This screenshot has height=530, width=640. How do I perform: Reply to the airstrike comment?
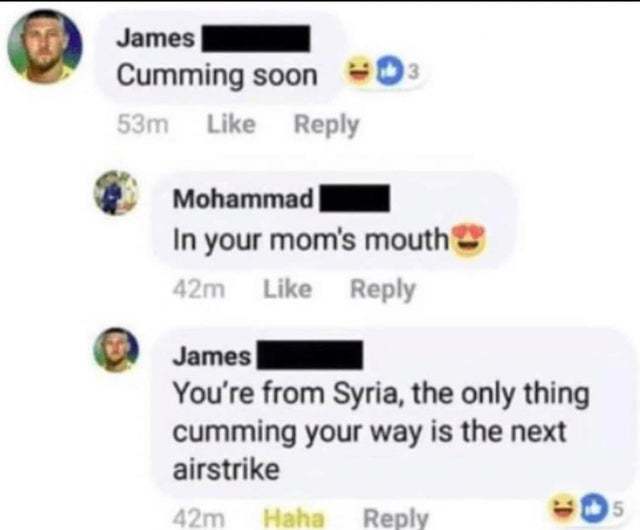coord(396,519)
